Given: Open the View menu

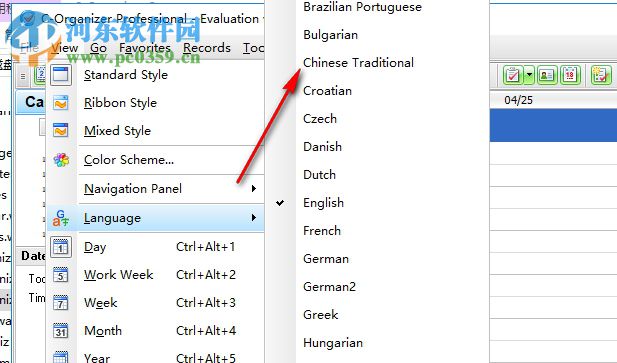Looking at the screenshot, I should [x=65, y=48].
